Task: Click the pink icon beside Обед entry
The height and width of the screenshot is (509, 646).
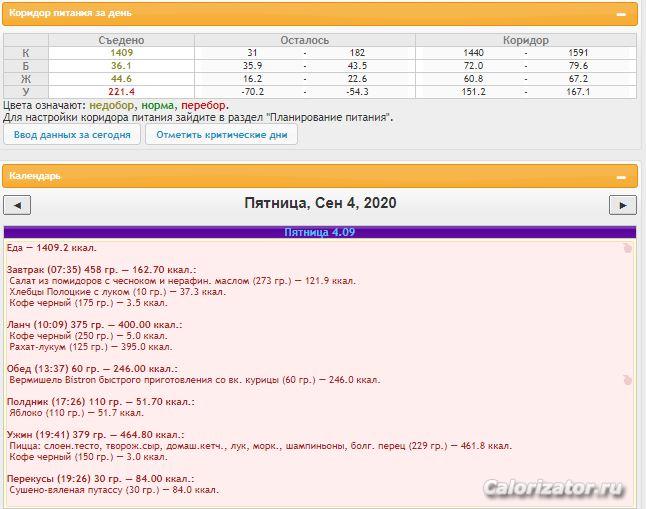Action: (x=627, y=380)
